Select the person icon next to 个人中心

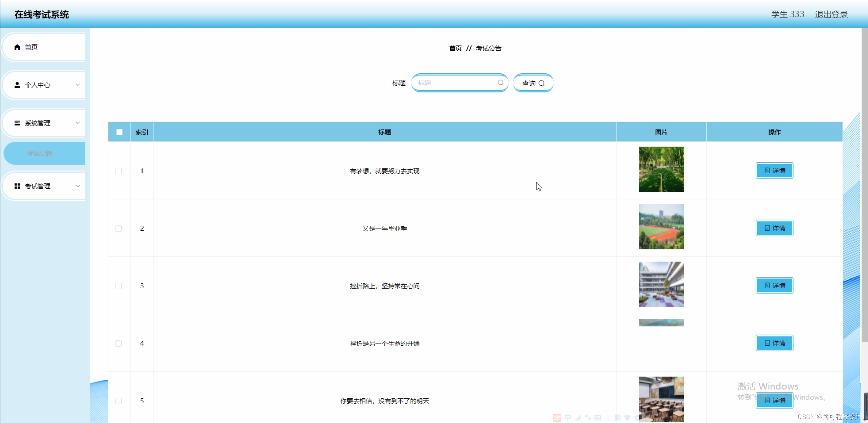(x=18, y=85)
